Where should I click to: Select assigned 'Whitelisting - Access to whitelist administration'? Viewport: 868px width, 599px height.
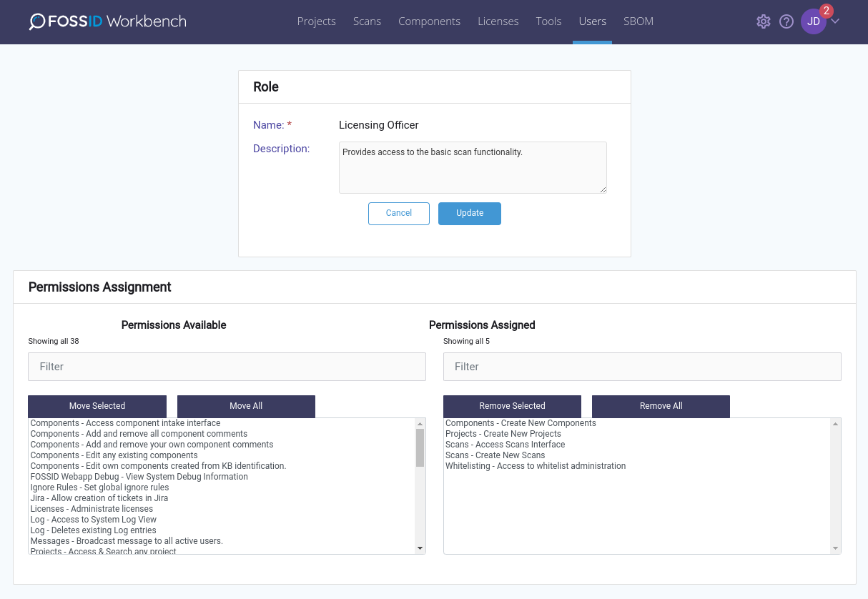click(x=637, y=466)
